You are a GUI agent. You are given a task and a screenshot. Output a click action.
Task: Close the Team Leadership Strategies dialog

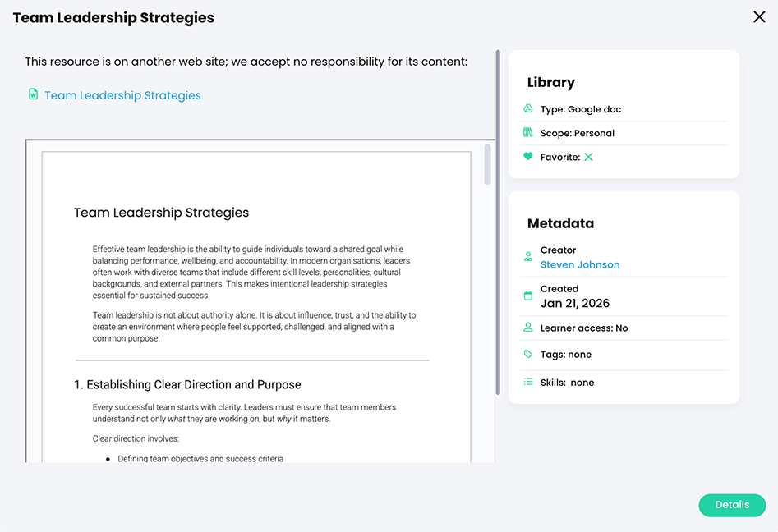click(x=759, y=17)
